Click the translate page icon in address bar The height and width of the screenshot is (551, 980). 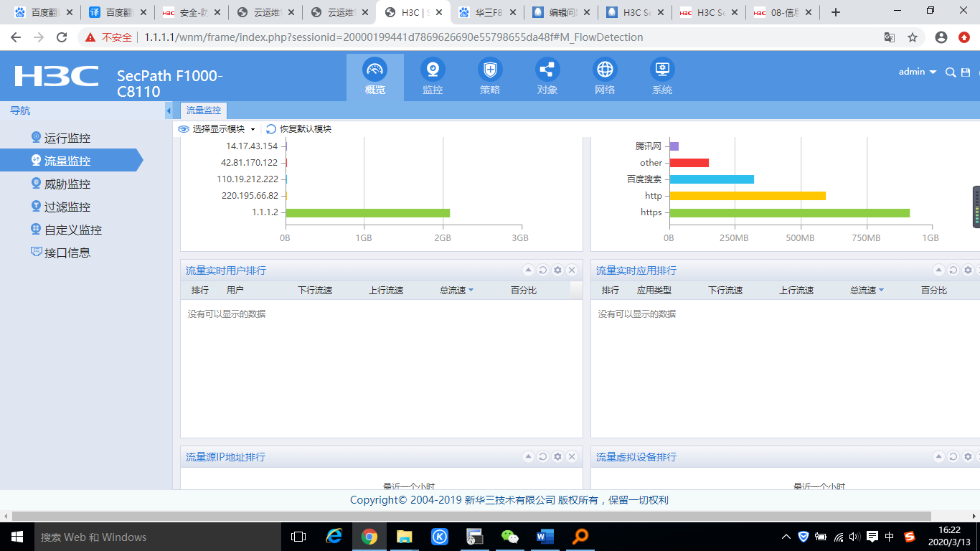coord(890,37)
